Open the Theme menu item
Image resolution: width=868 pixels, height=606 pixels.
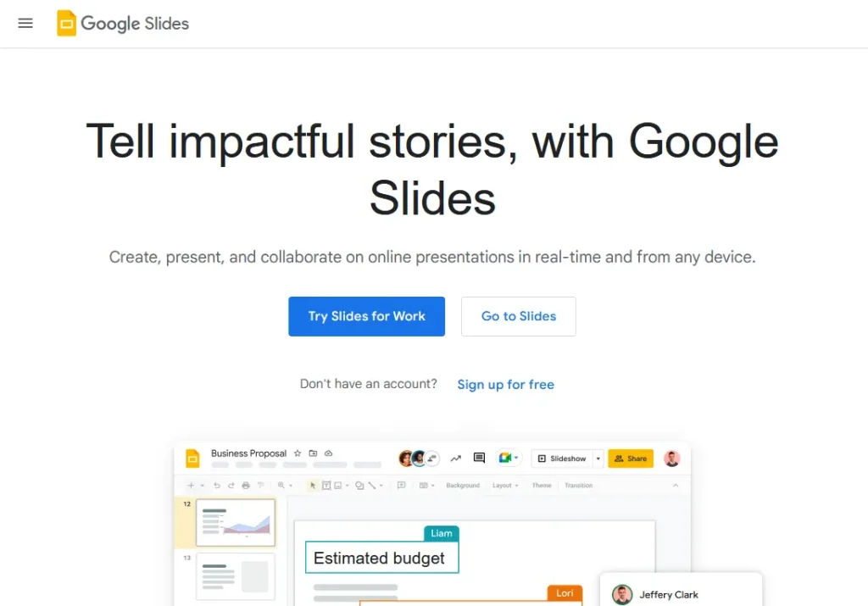coord(542,485)
